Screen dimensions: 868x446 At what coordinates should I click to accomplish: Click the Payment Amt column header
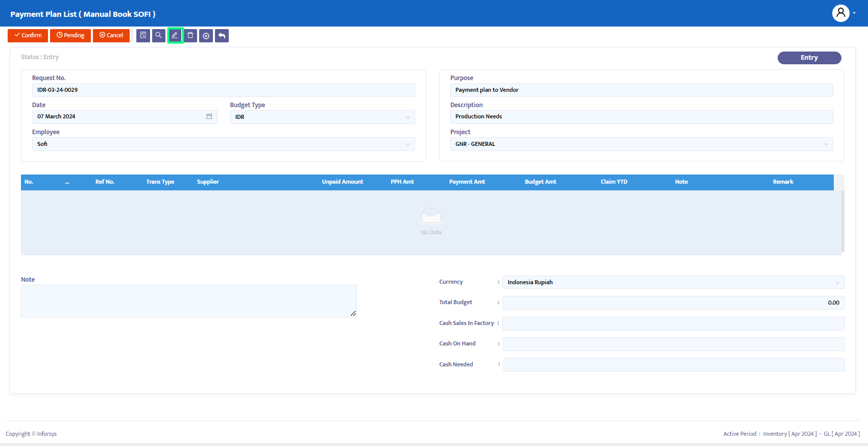[467, 182]
